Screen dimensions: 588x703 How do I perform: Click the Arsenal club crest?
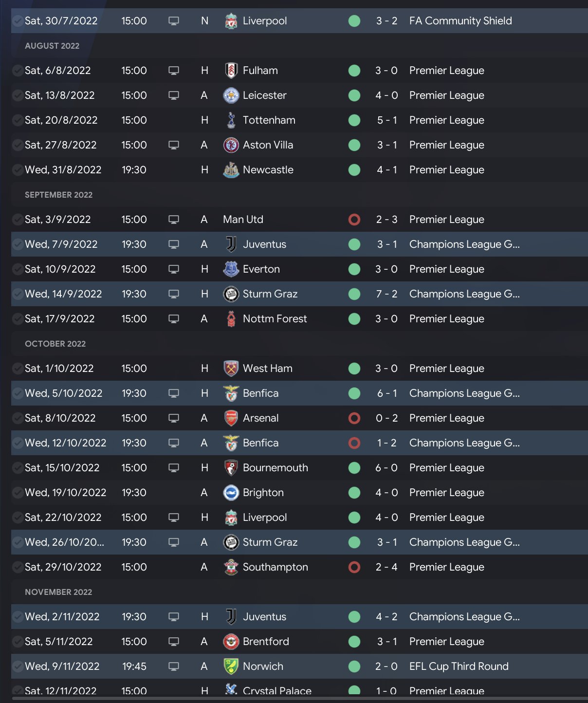coord(231,418)
